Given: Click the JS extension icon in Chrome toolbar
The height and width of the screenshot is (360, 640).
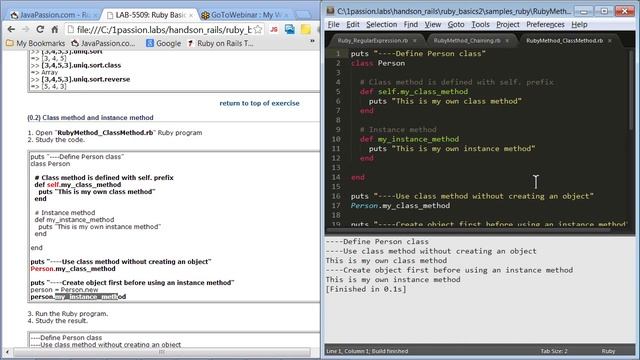Looking at the screenshot, I should coord(274,29).
